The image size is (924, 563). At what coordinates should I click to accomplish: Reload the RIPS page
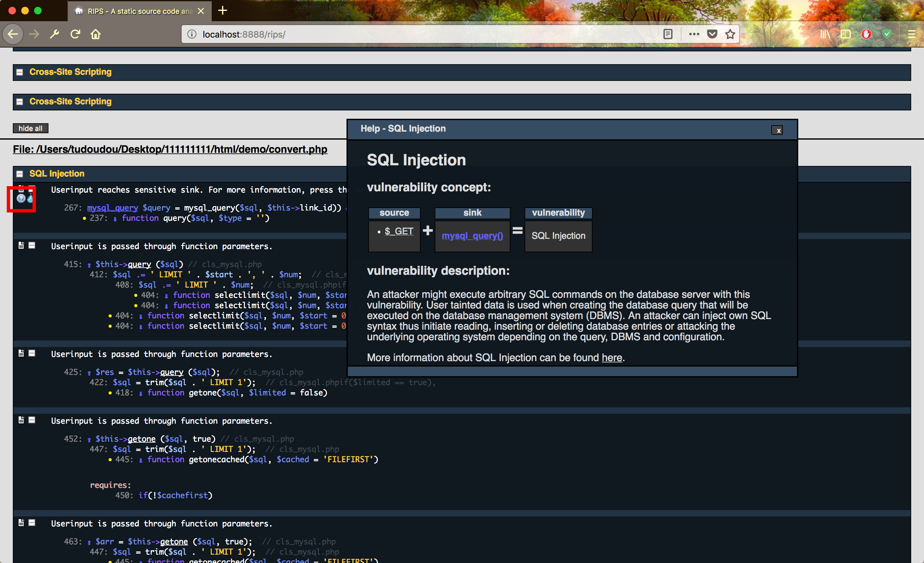click(x=75, y=34)
